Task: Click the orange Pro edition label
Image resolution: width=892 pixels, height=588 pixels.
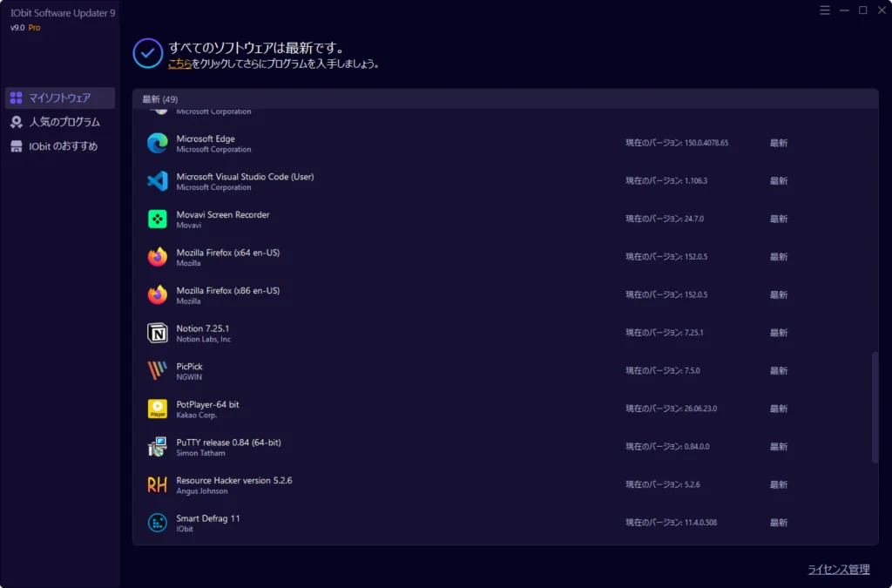Action: (34, 27)
